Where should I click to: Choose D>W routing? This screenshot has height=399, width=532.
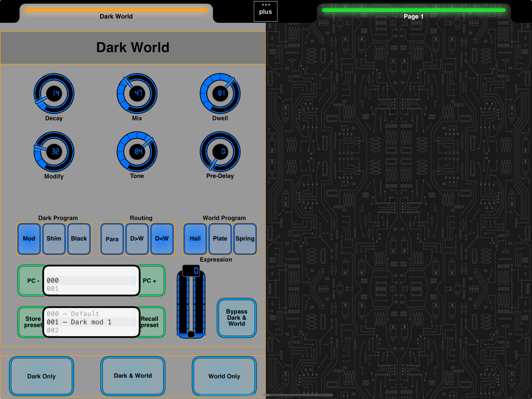point(137,239)
